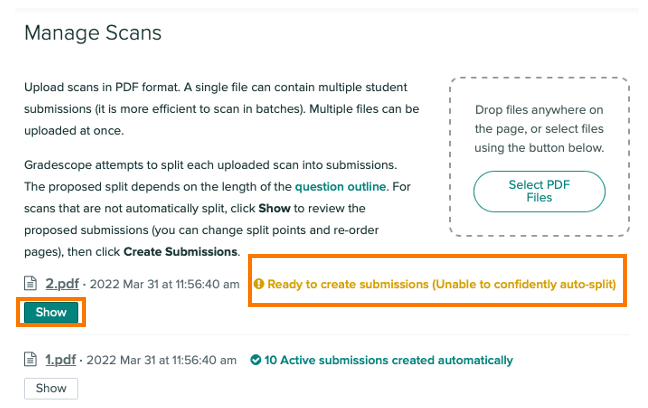The height and width of the screenshot is (408, 648).
Task: Click the document icon beside 2.pdf
Action: [x=30, y=284]
